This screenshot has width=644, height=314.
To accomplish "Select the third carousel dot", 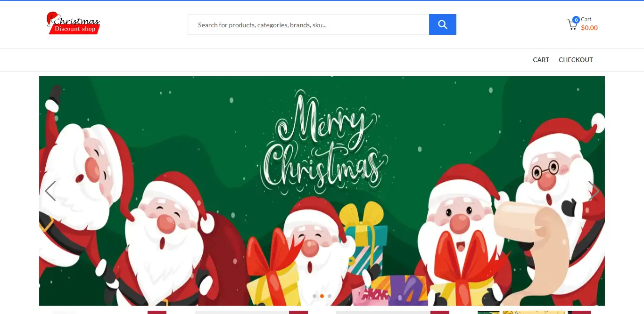I will pyautogui.click(x=330, y=296).
